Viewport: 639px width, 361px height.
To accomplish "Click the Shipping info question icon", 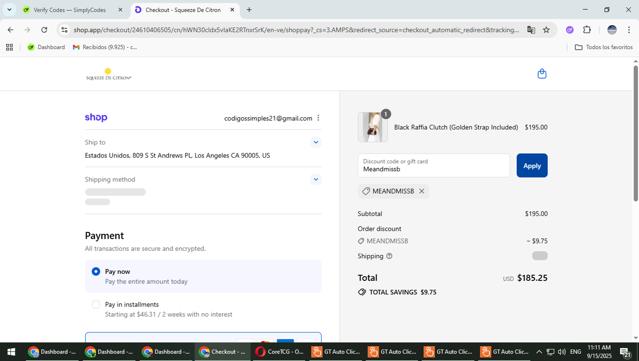I will (x=389, y=256).
